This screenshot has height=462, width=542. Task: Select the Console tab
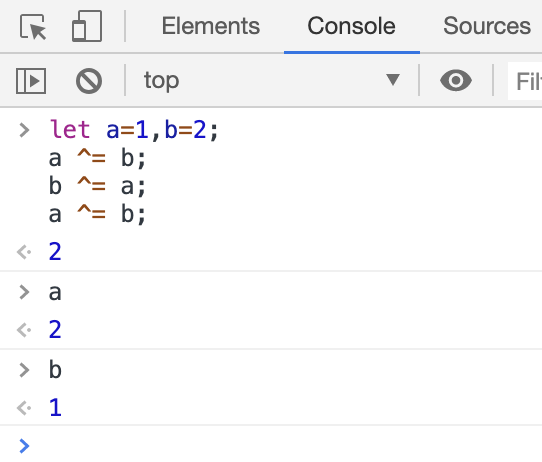coord(352,26)
